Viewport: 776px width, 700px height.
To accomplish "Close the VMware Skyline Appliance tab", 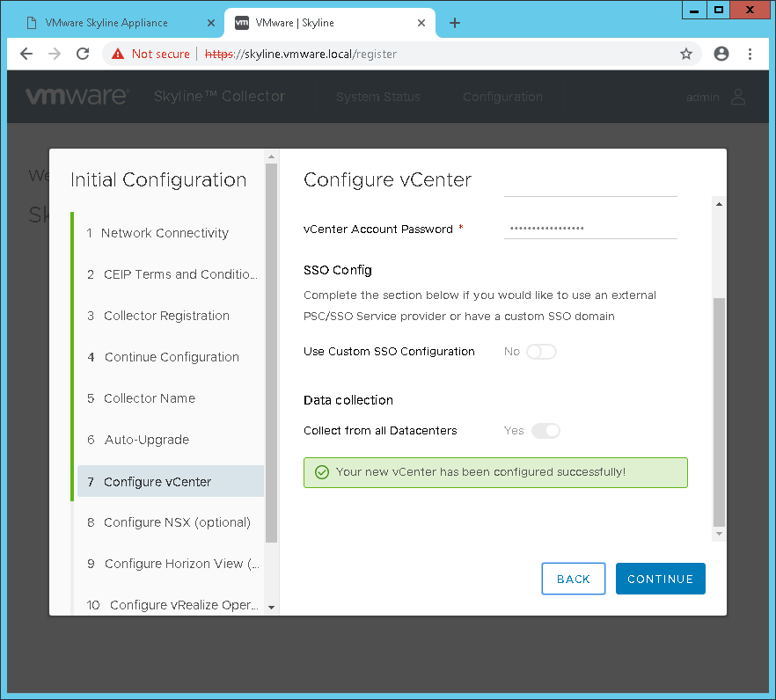I will [x=211, y=23].
